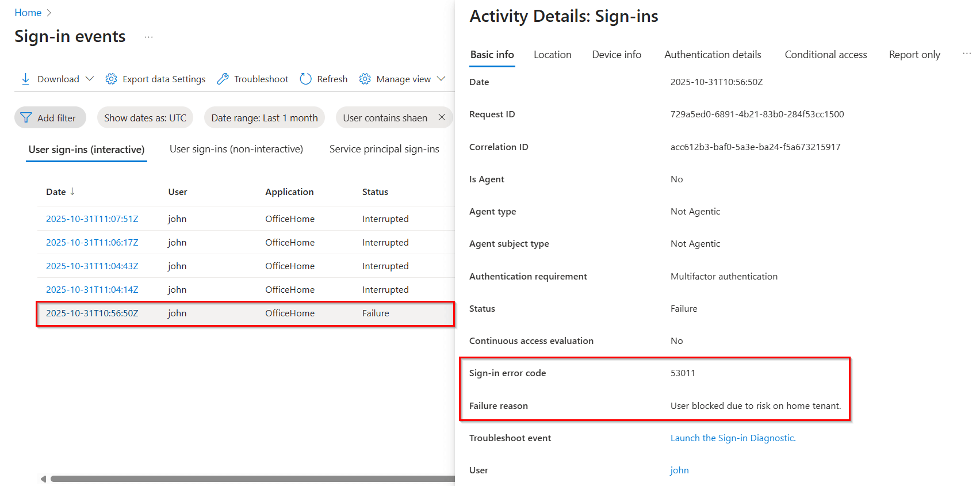Click the horizontal scrollbar track
Viewport: 980px width, 486px height.
coord(252,479)
